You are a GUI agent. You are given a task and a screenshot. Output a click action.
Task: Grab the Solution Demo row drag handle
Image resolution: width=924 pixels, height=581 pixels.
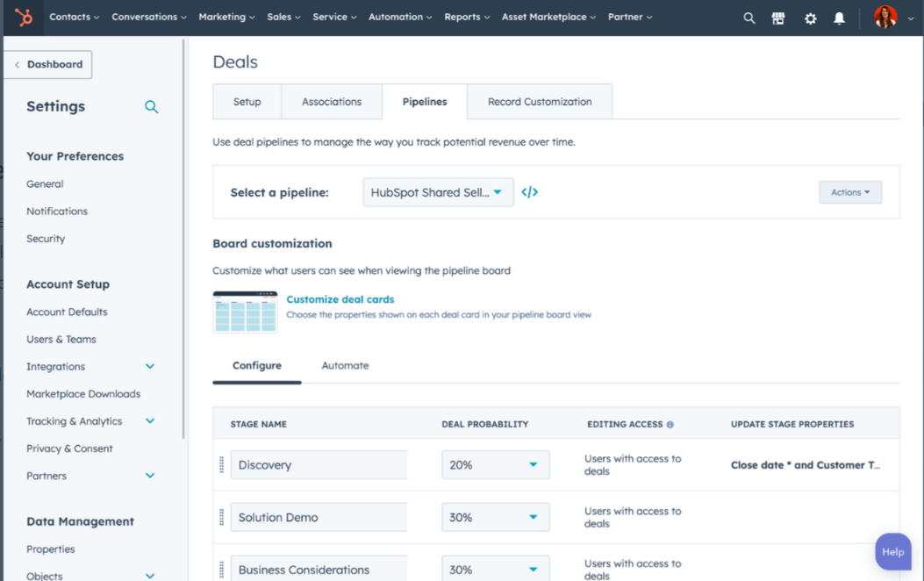point(222,517)
